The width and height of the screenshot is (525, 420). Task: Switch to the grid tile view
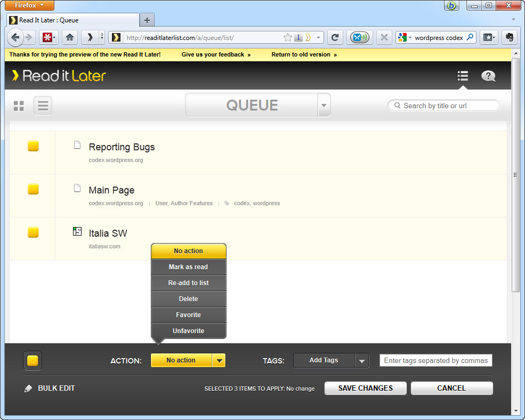[x=19, y=106]
